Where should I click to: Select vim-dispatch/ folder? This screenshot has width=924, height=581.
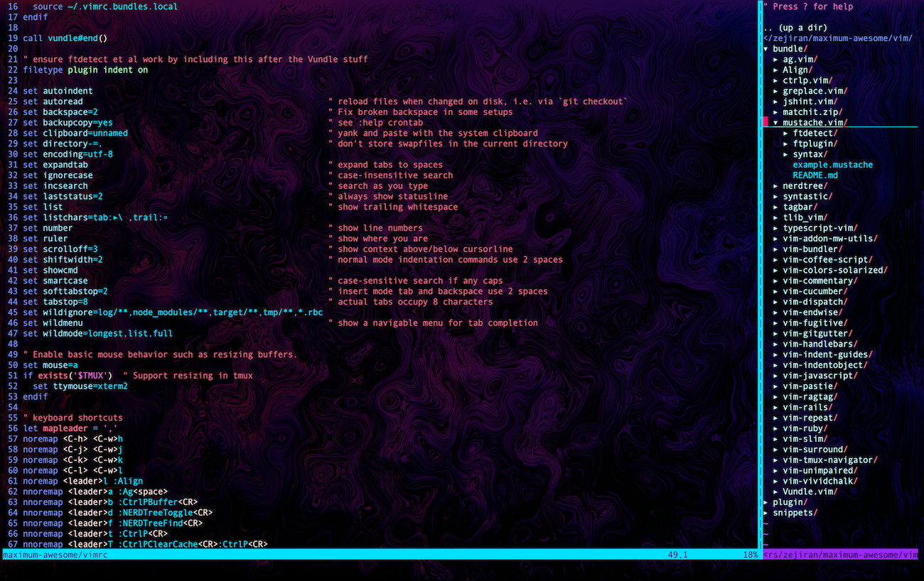pos(815,302)
